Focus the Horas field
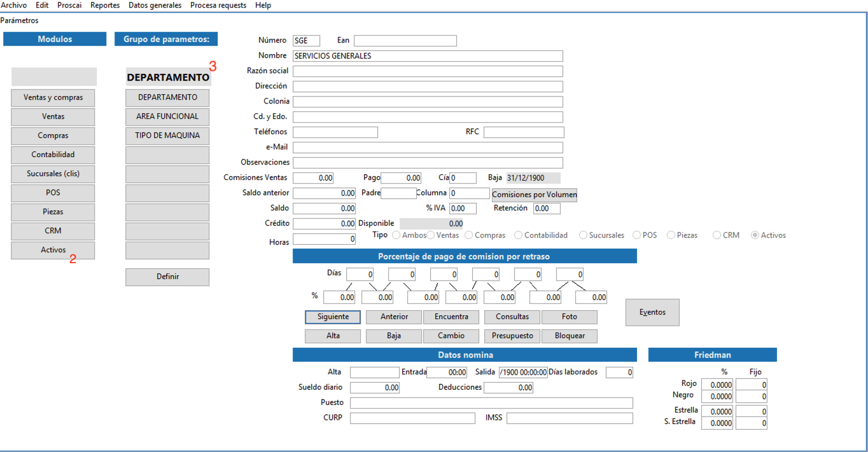This screenshot has width=868, height=452. [x=325, y=240]
